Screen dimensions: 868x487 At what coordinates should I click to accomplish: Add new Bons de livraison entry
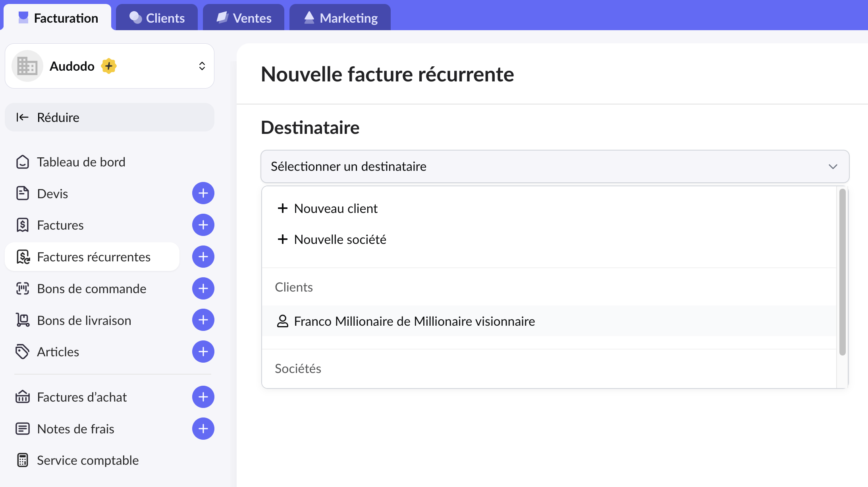(x=203, y=320)
